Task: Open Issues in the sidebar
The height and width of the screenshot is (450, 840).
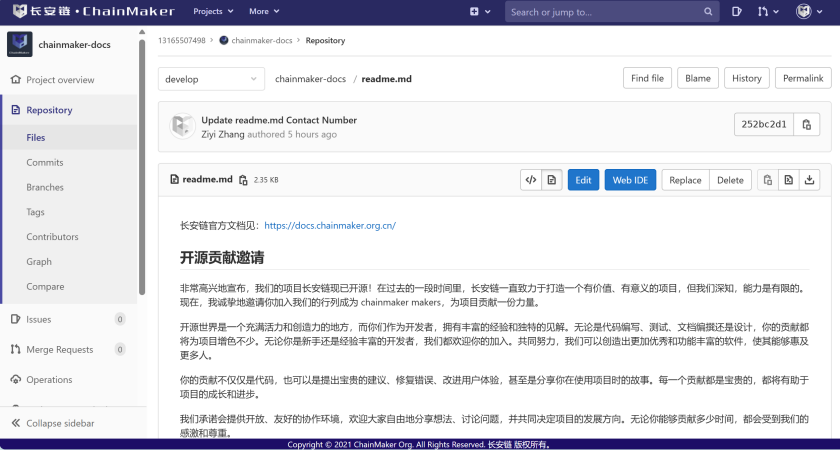Action: click(39, 319)
